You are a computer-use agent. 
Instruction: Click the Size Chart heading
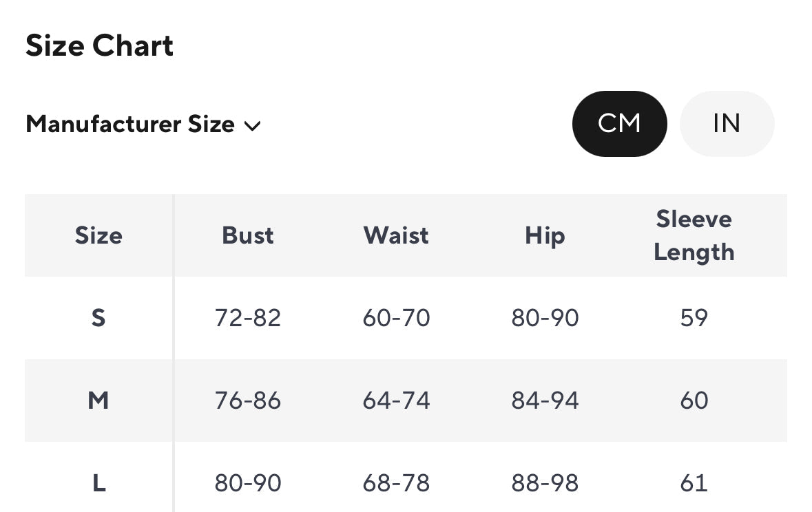tap(99, 45)
